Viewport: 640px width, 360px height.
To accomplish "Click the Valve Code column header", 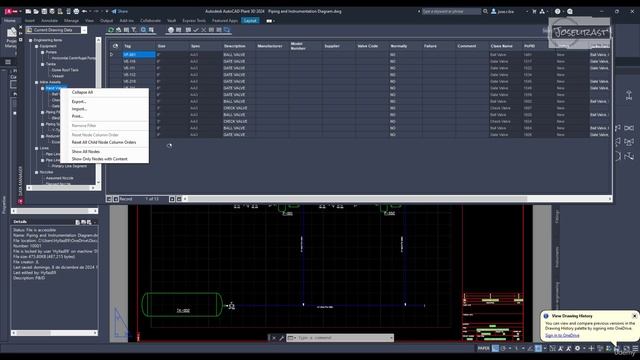I will (372, 46).
